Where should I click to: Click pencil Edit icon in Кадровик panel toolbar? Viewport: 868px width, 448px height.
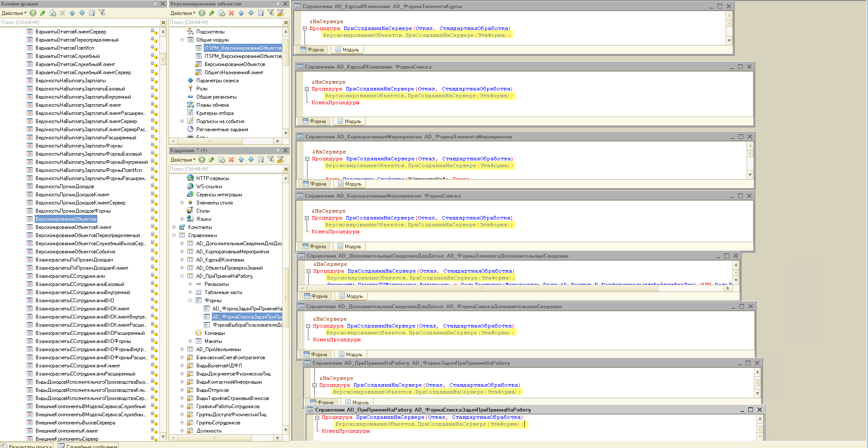pos(211,160)
